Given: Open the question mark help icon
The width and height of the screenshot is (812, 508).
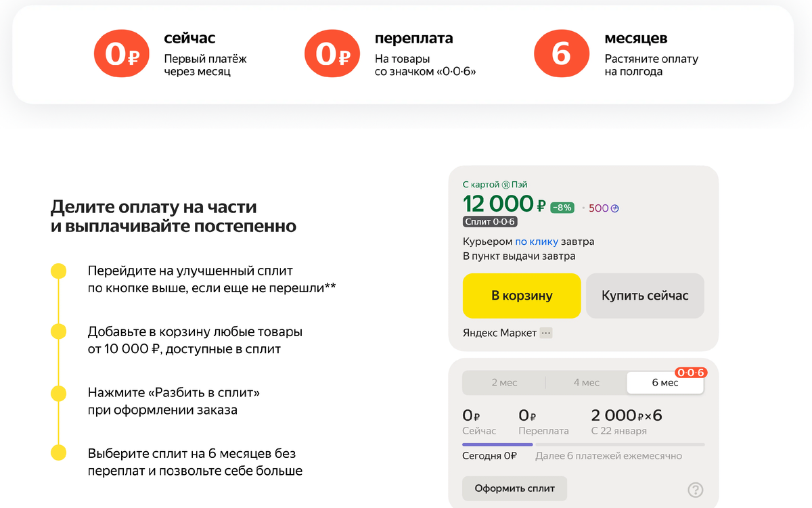Looking at the screenshot, I should click(x=695, y=488).
